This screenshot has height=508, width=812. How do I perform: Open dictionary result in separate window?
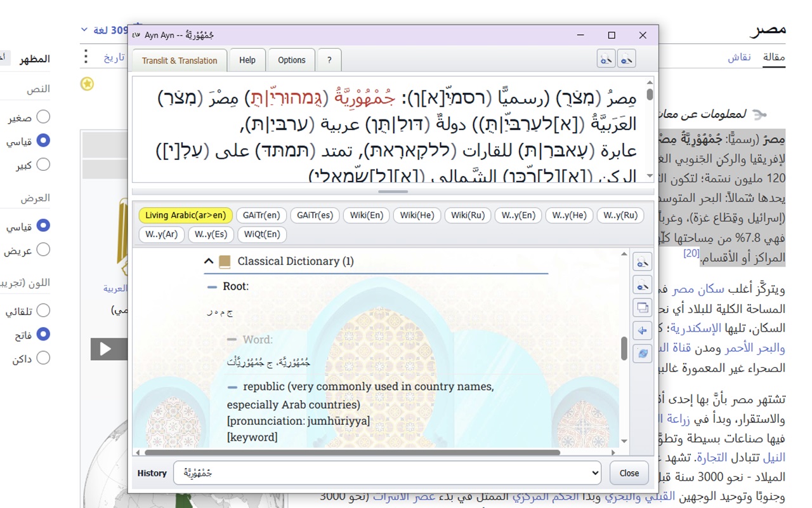pyautogui.click(x=643, y=308)
